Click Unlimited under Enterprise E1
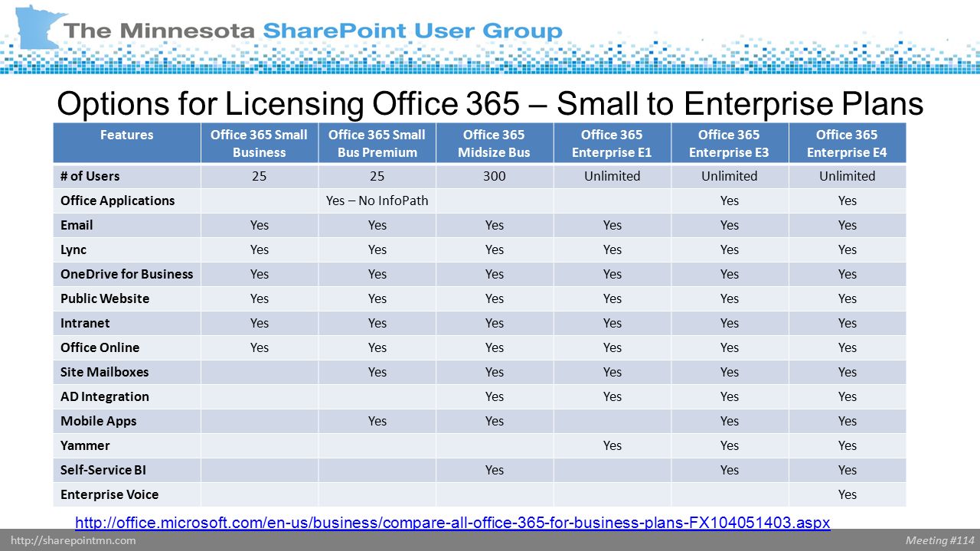This screenshot has width=980, height=551. pos(612,176)
